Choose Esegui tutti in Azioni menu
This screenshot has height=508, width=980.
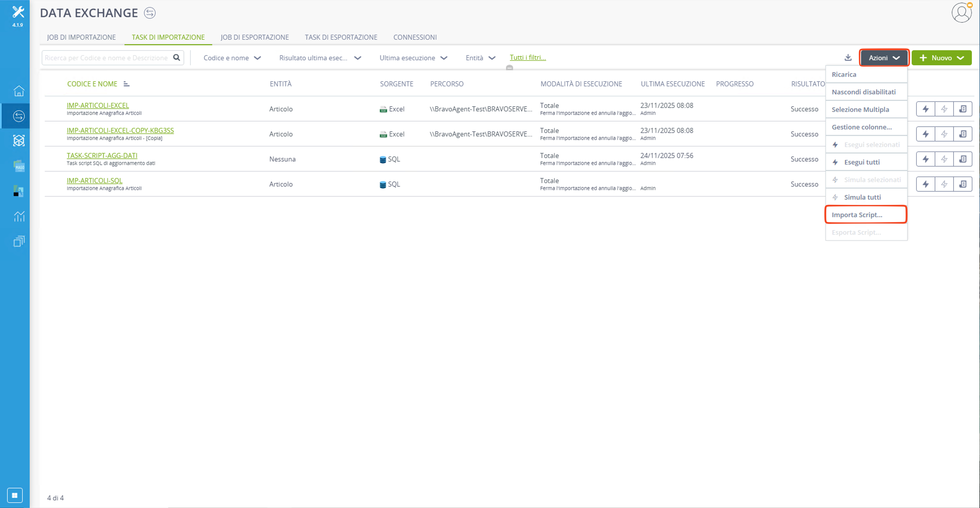(x=866, y=162)
